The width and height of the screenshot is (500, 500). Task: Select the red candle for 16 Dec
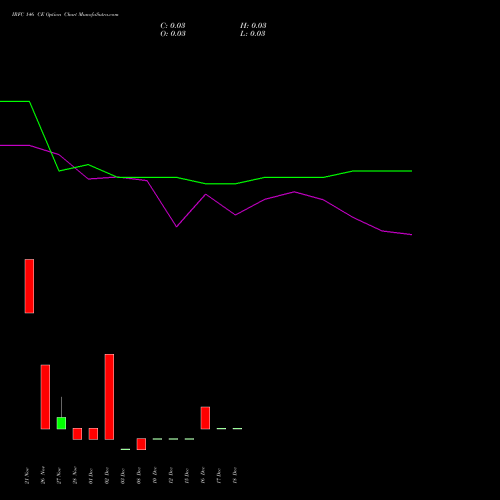pyautogui.click(x=205, y=418)
